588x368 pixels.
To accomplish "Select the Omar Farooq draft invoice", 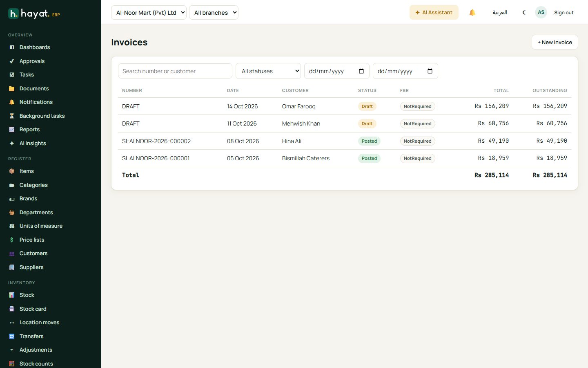I will (345, 106).
